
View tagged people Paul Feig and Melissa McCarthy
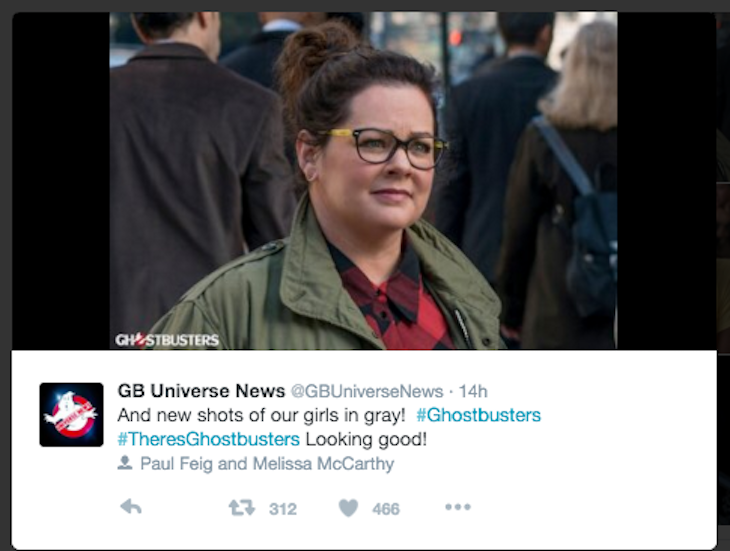(x=267, y=464)
